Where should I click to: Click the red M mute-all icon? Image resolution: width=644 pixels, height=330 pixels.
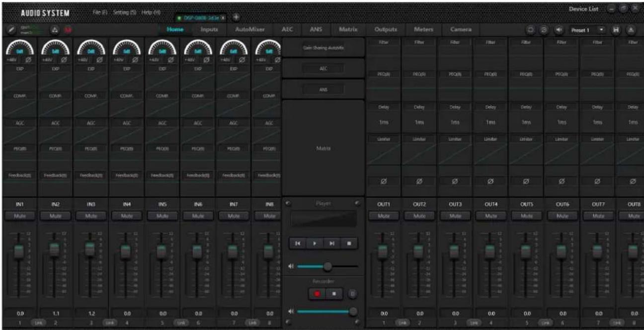(68, 30)
